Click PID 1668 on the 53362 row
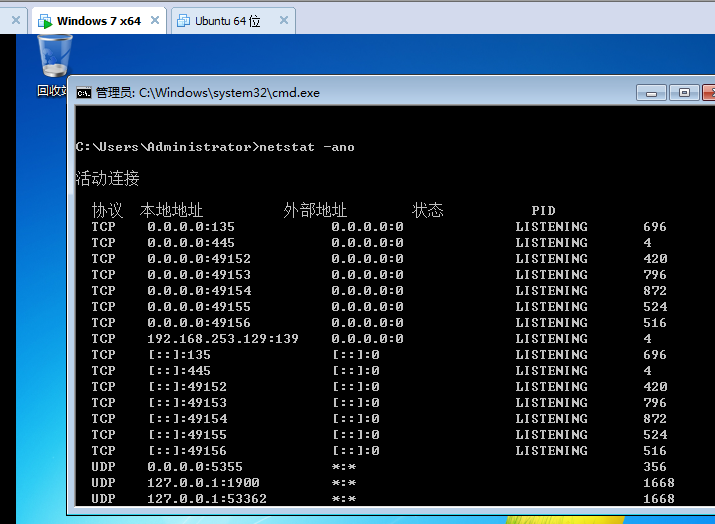The image size is (715, 524). [x=659, y=499]
